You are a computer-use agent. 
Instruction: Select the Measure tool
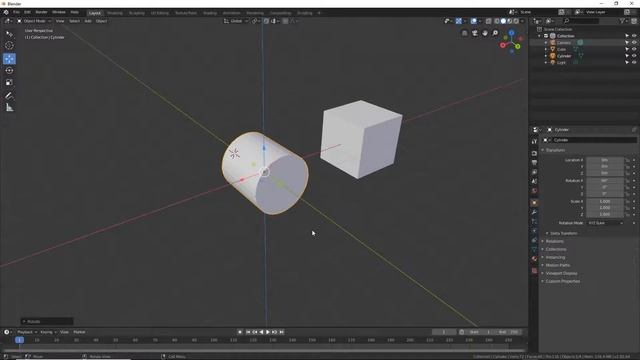click(x=9, y=108)
